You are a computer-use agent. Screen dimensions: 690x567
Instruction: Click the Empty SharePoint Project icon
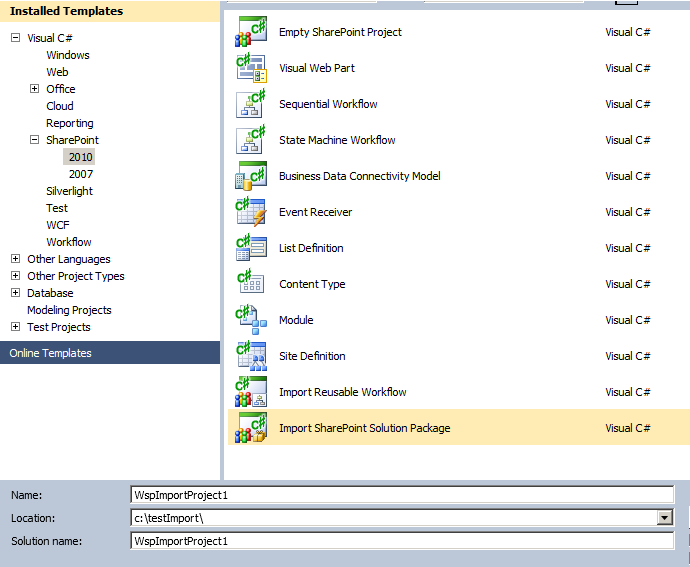[250, 32]
